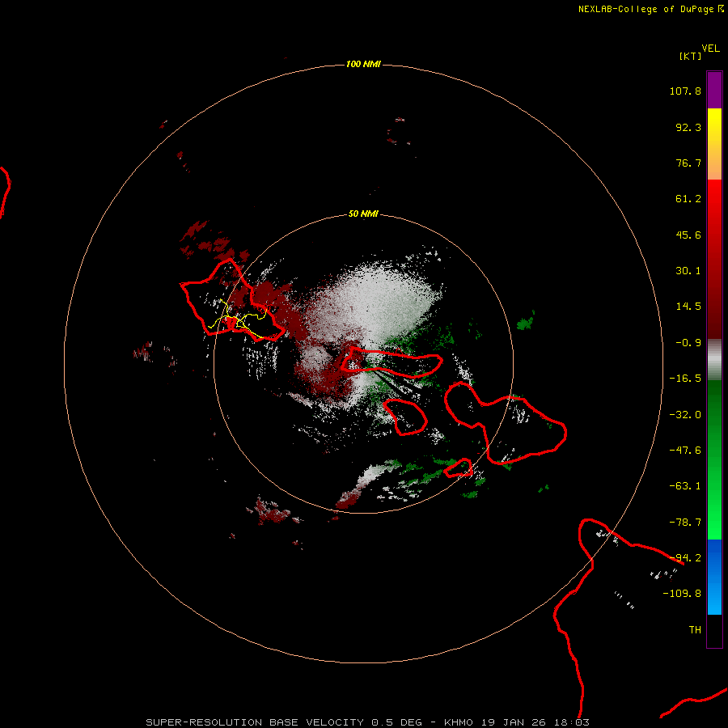Click the -94.2 velocity scale value
This screenshot has width=728, height=728.
pos(685,557)
